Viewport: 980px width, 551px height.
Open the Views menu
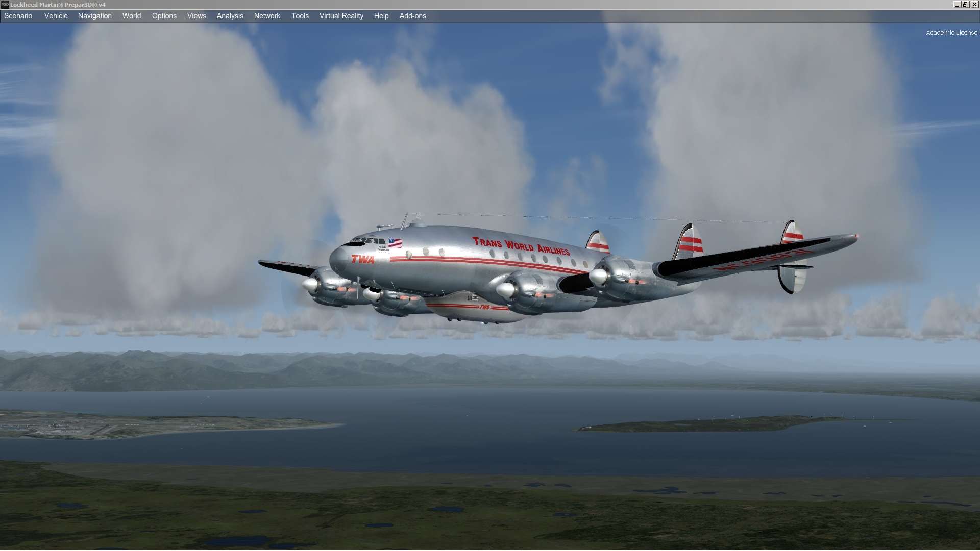click(x=197, y=16)
